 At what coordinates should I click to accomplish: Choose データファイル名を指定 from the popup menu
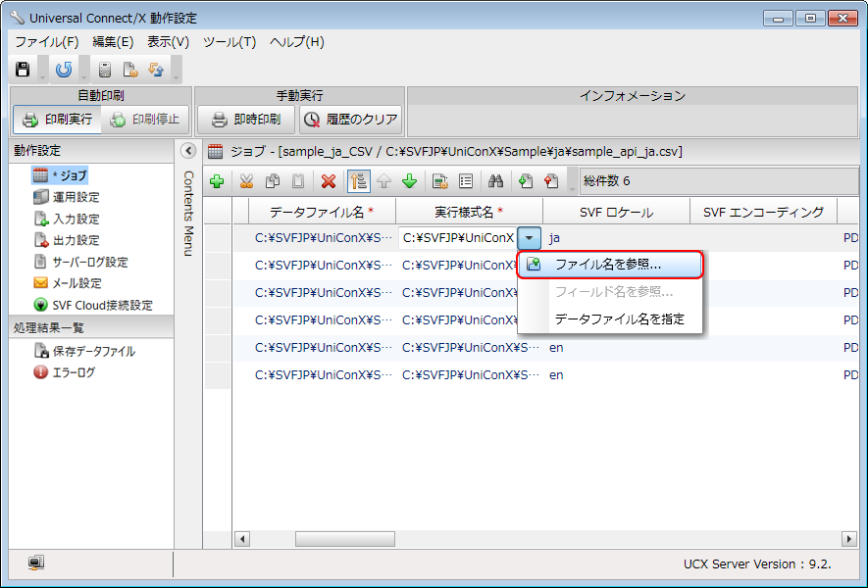tap(610, 319)
